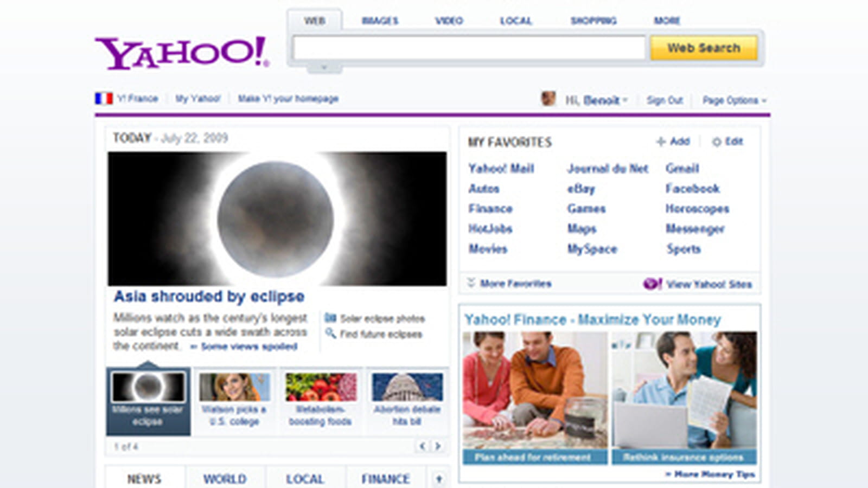Select the VIDEO search tab
The width and height of the screenshot is (868, 488).
pyautogui.click(x=449, y=21)
